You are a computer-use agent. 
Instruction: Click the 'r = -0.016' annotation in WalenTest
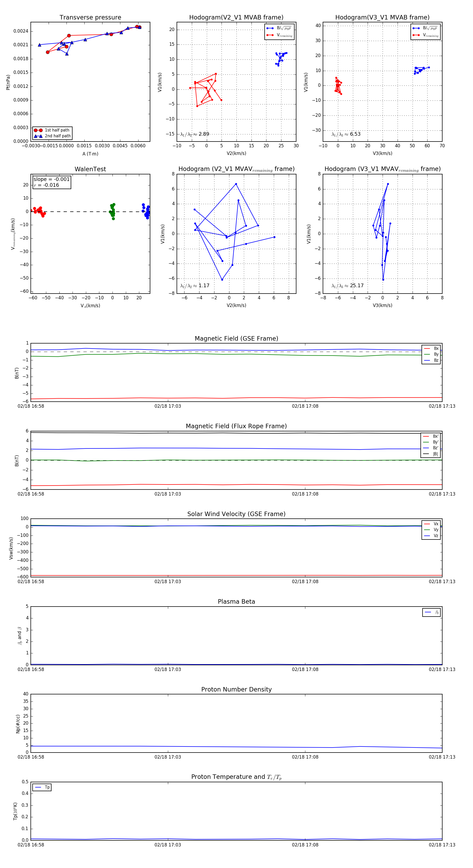tap(47, 185)
